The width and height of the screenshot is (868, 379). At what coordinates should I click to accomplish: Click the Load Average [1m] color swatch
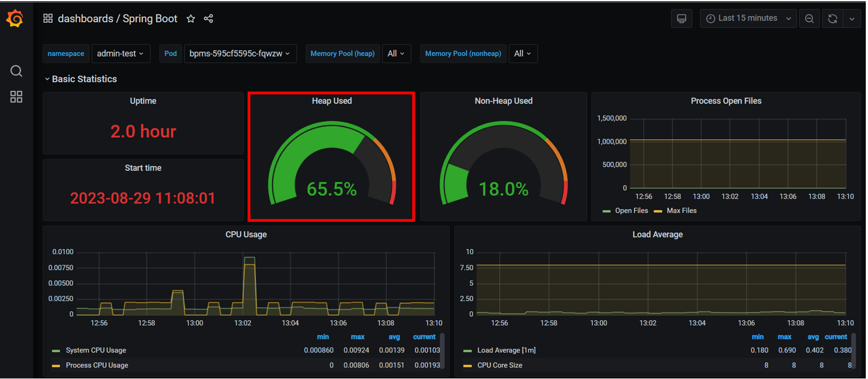(468, 351)
